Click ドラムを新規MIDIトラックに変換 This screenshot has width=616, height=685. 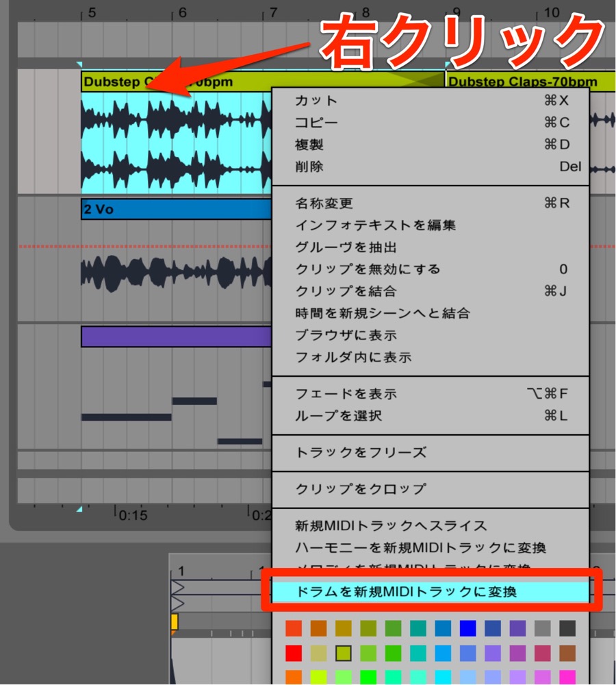pos(431,592)
